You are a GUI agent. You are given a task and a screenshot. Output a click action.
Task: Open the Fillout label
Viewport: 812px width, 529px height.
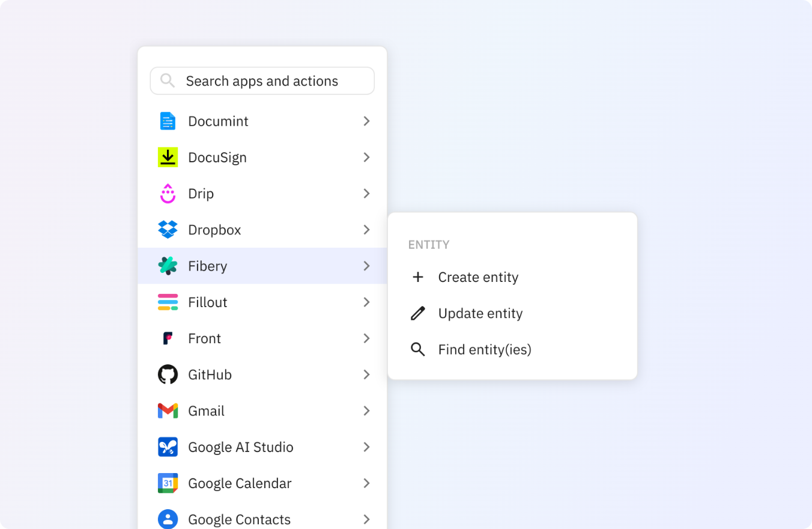207,302
